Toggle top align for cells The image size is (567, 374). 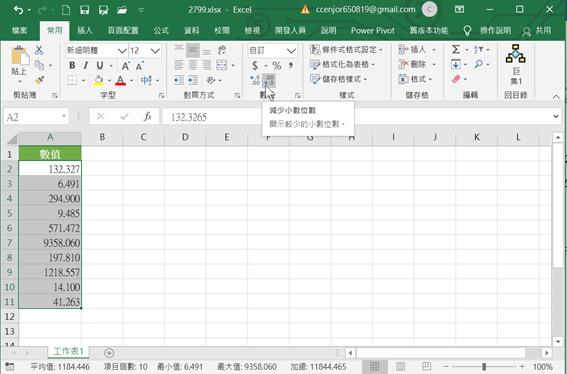[x=179, y=50]
